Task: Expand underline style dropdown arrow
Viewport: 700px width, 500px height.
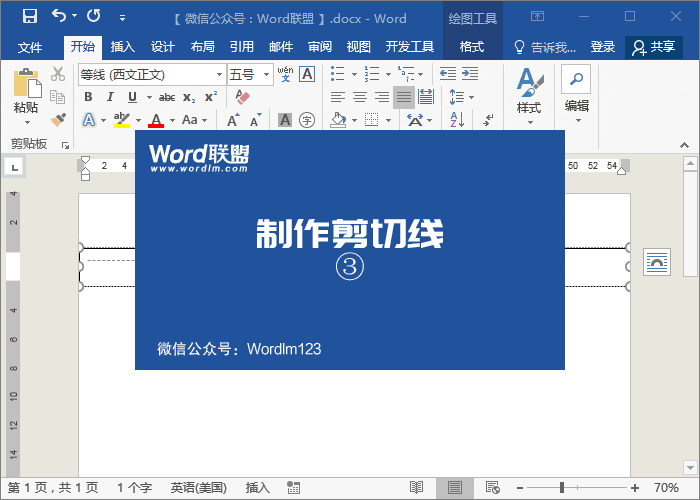Action: (149, 97)
